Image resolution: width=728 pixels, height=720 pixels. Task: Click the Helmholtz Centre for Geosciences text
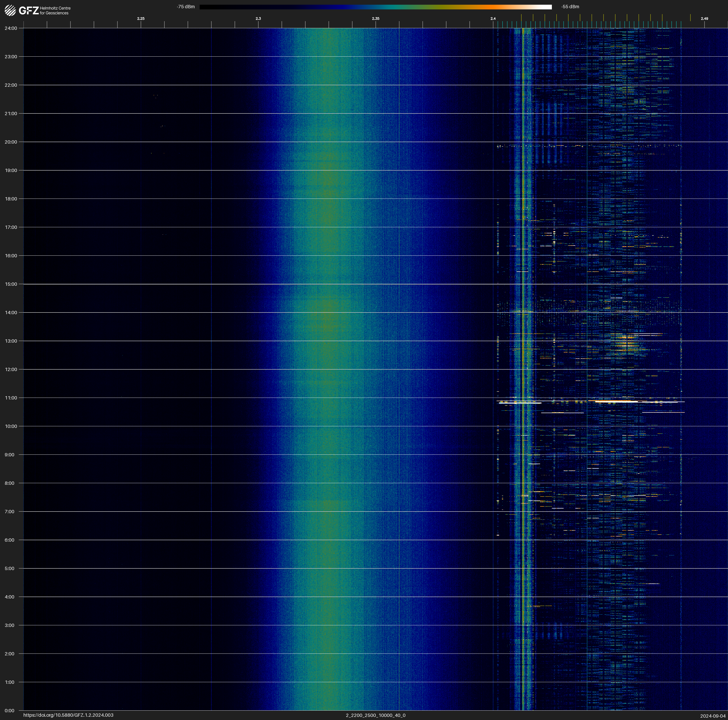(x=55, y=11)
